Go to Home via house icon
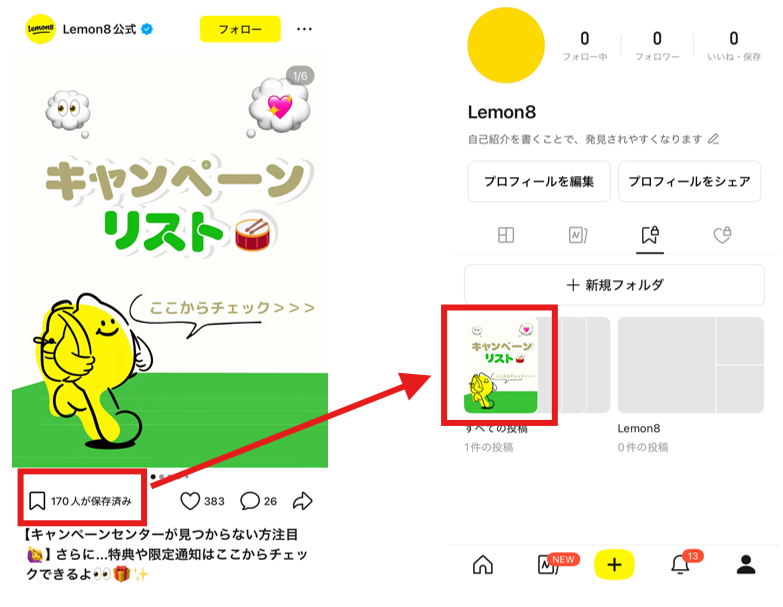The width and height of the screenshot is (783, 607). coord(482,565)
